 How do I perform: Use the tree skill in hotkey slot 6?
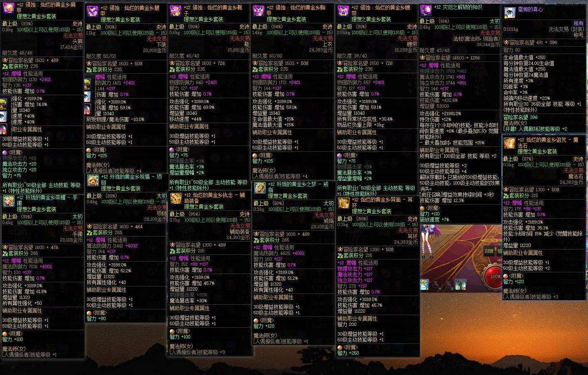tap(460, 285)
